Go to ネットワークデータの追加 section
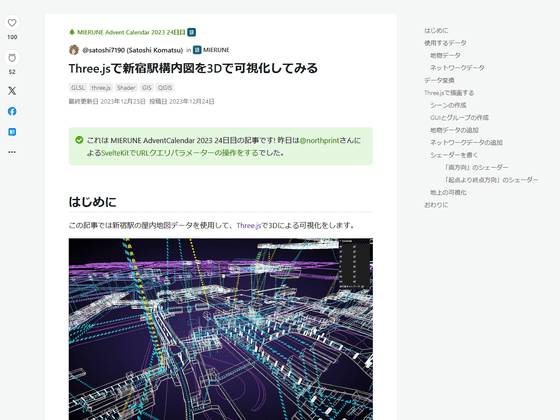Image resolution: width=560 pixels, height=420 pixels. 466,142
